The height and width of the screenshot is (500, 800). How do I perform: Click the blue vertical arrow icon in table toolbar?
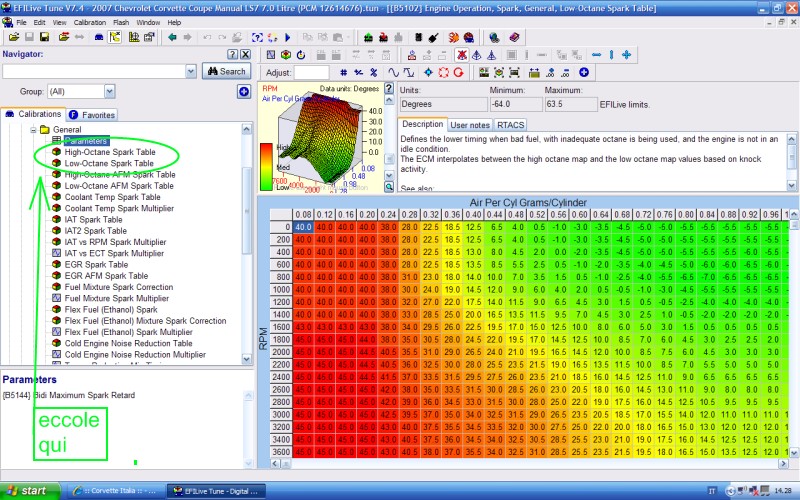(x=611, y=55)
